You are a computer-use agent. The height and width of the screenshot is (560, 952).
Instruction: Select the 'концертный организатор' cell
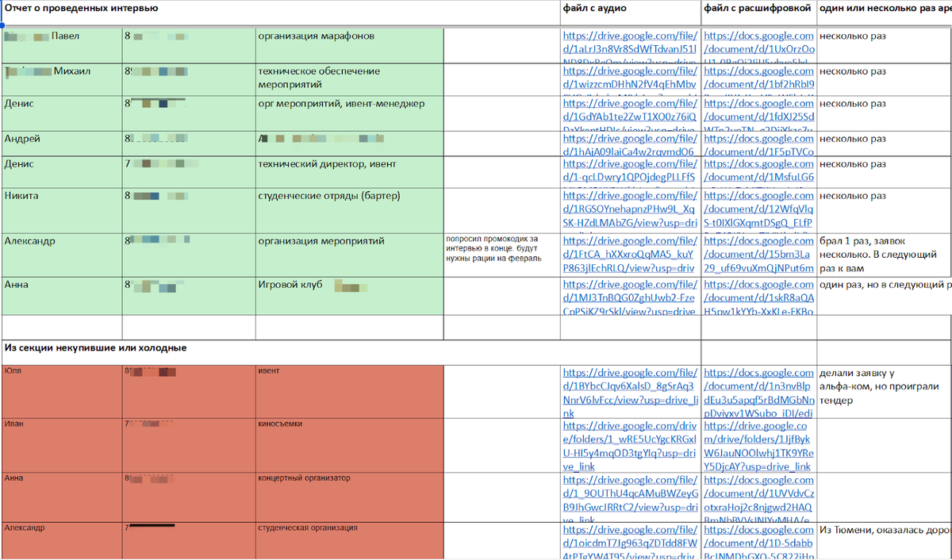pos(349,498)
